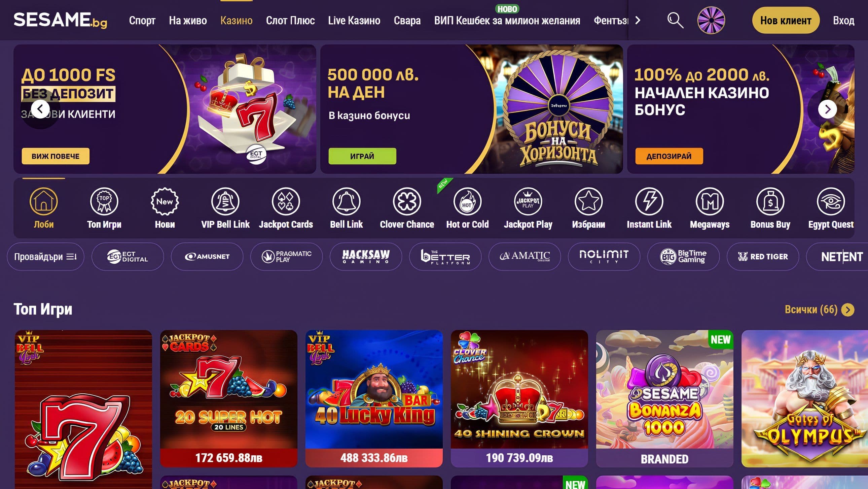
Task: Launch the 40 Lucky King game thumbnail
Action: coord(374,398)
